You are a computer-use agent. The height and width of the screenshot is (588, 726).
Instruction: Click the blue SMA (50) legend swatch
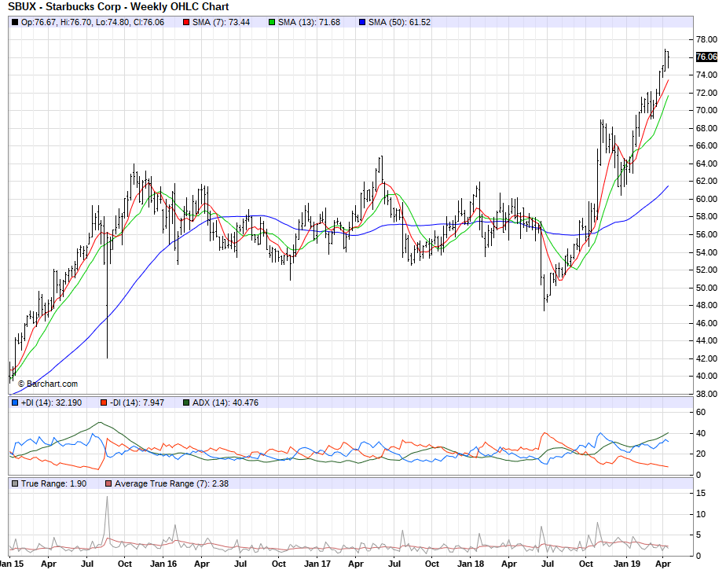coord(362,22)
